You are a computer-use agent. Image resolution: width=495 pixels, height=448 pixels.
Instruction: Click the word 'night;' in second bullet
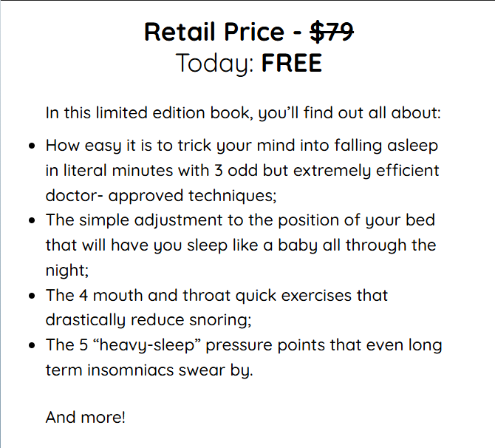(67, 271)
